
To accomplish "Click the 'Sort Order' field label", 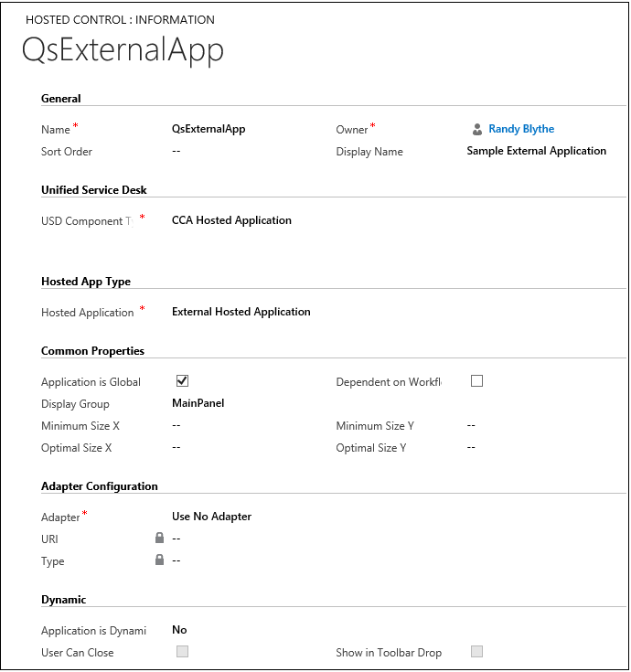I will tap(67, 152).
